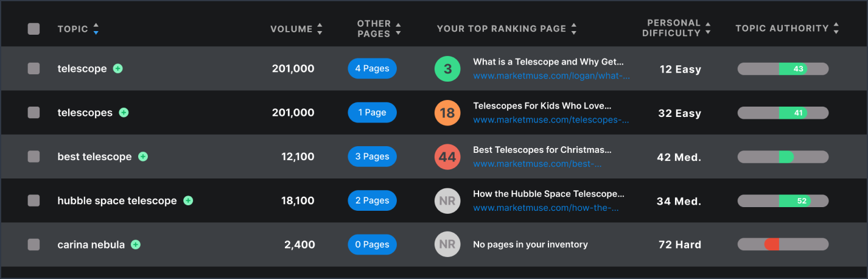868x279 pixels.
Task: Open the 4 Pages button
Action: tap(372, 69)
